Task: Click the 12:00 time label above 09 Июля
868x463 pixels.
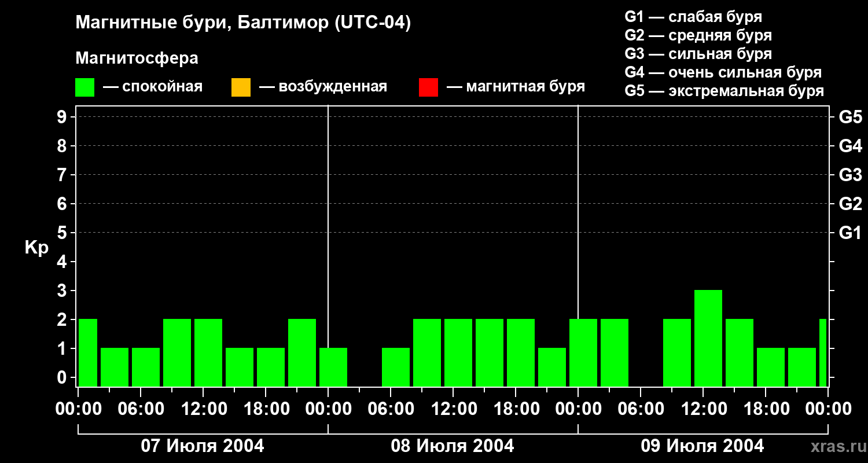Action: (x=703, y=409)
